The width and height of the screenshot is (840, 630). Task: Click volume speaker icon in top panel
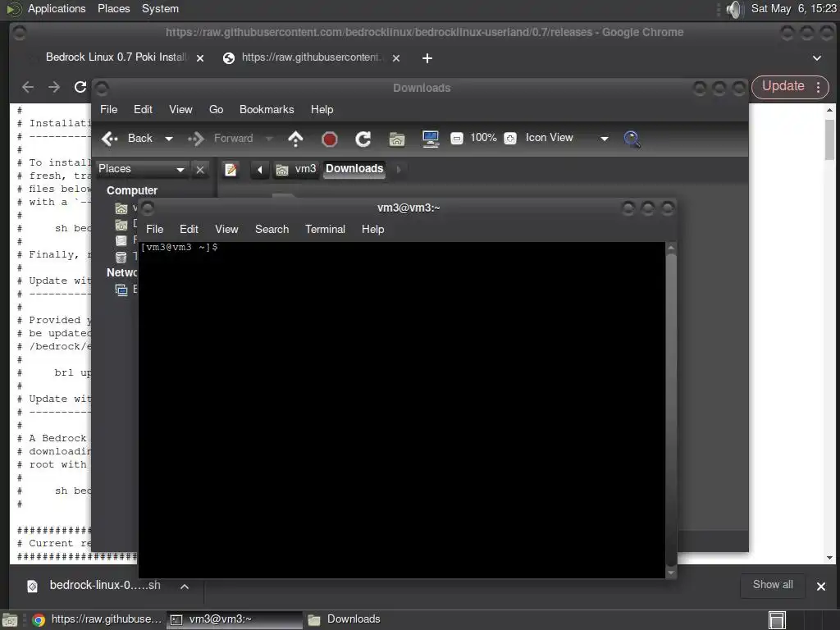pos(735,9)
